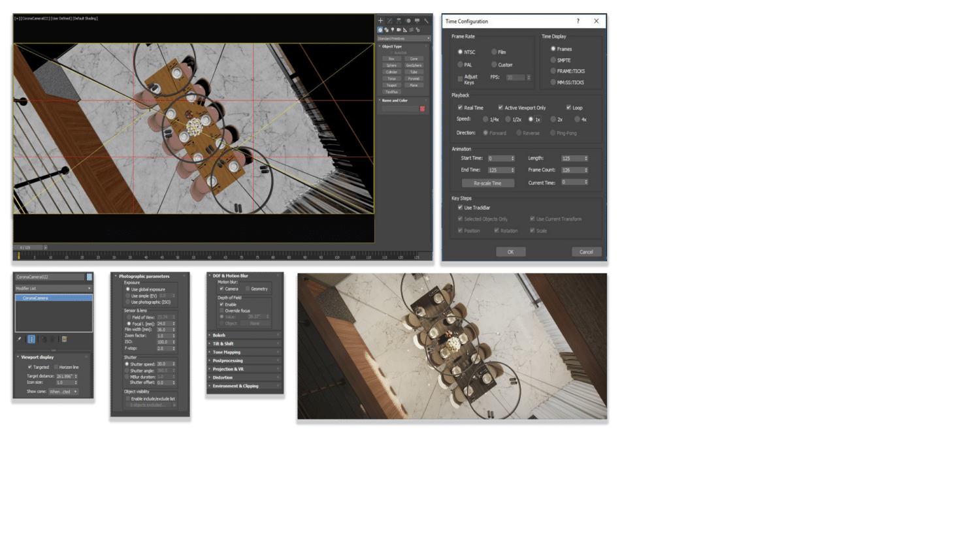Select the Lights creation icon

click(x=393, y=30)
